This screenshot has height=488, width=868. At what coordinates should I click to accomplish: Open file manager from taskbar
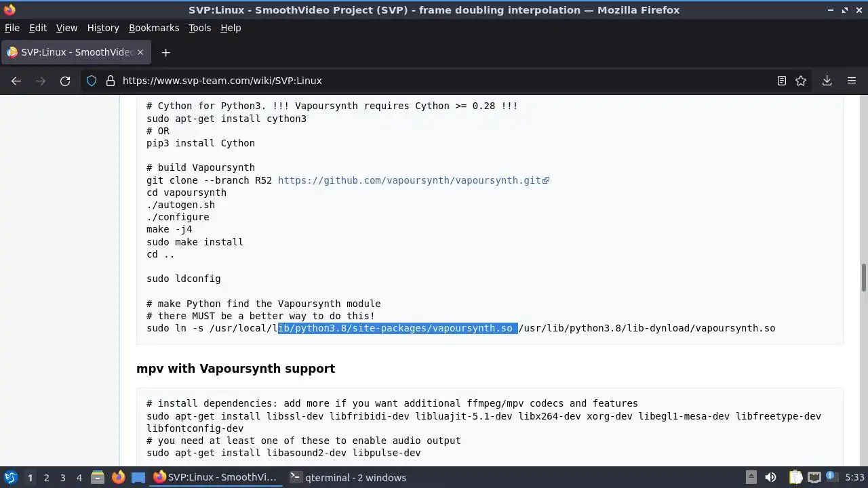pos(97,478)
